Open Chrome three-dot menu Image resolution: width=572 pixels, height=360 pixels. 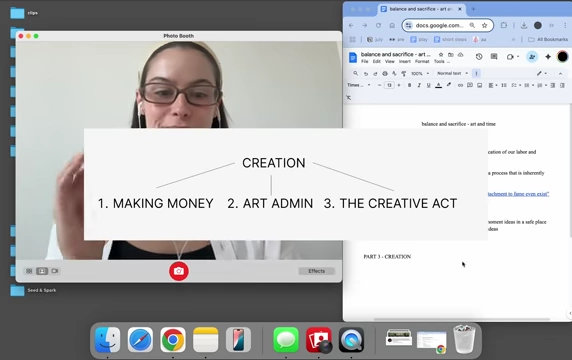point(565,26)
